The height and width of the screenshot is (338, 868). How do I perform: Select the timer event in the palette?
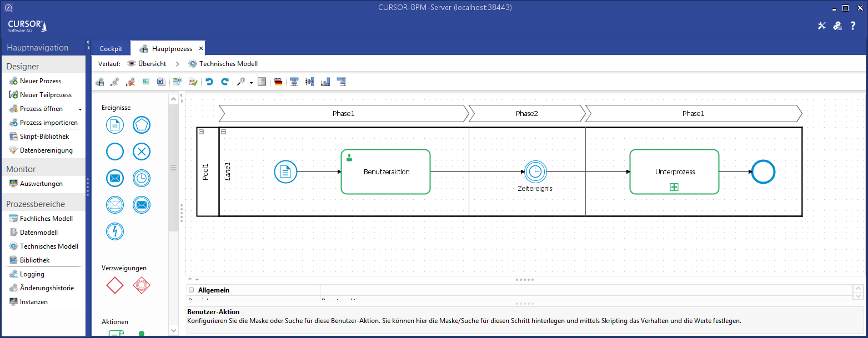point(142,178)
